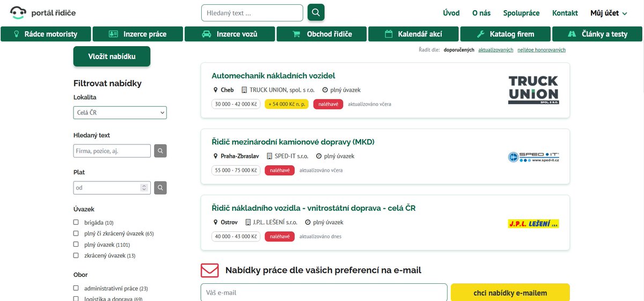The image size is (644, 301).
Task: Expand the Můj účet menu
Action: [x=609, y=13]
